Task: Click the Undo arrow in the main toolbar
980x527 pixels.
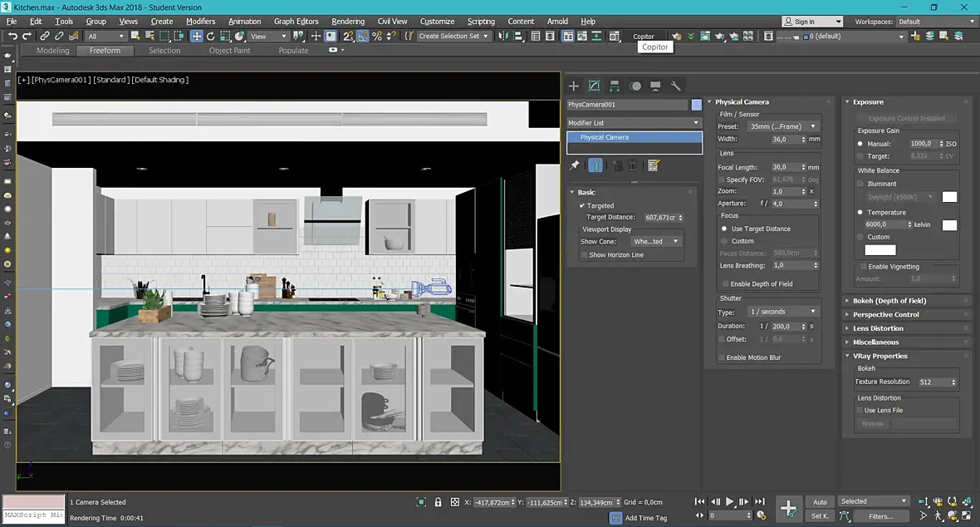Action: 12,37
